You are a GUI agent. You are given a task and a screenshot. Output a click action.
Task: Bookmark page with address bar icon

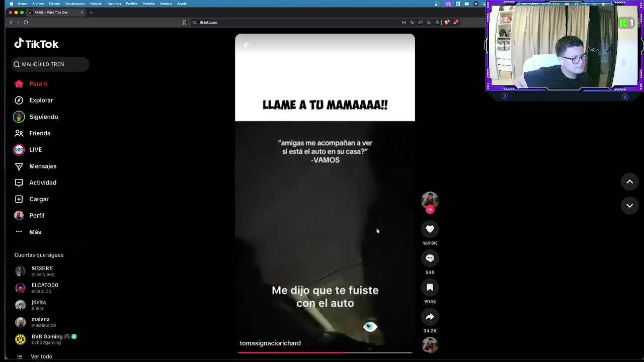coord(184,22)
